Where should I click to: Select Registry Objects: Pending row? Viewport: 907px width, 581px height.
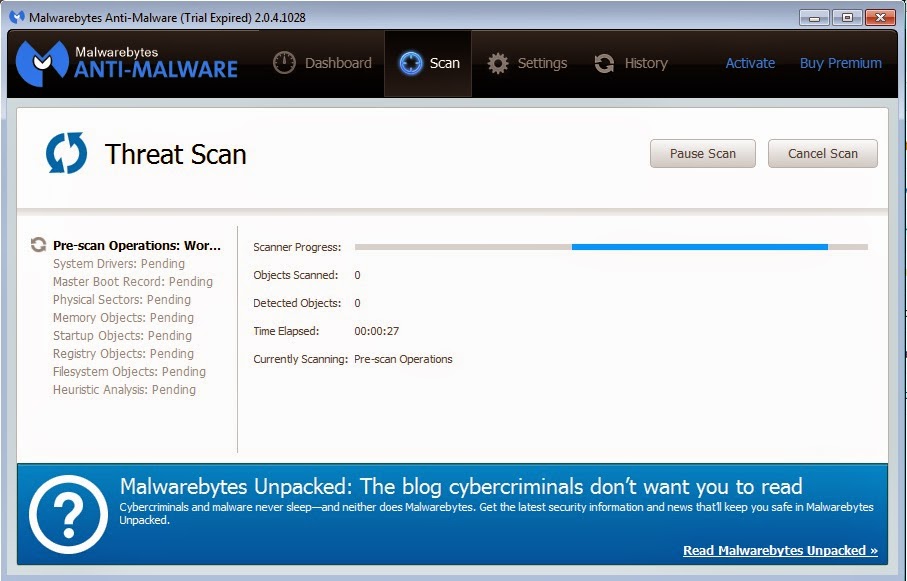pos(123,353)
